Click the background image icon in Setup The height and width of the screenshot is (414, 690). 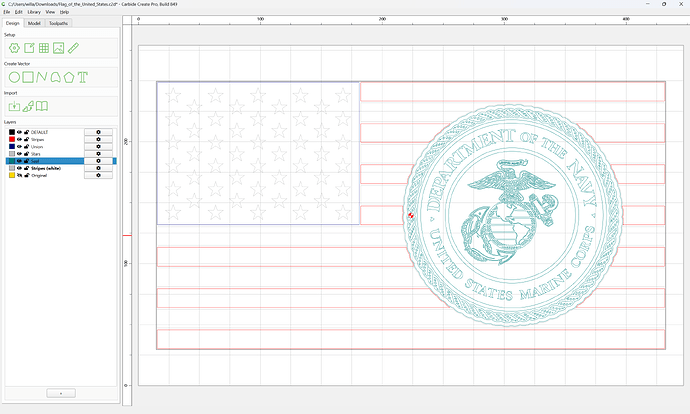tap(59, 48)
